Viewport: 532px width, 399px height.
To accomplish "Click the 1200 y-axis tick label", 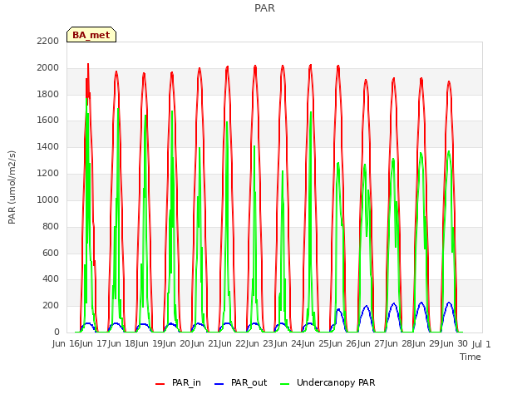I will [x=48, y=173].
